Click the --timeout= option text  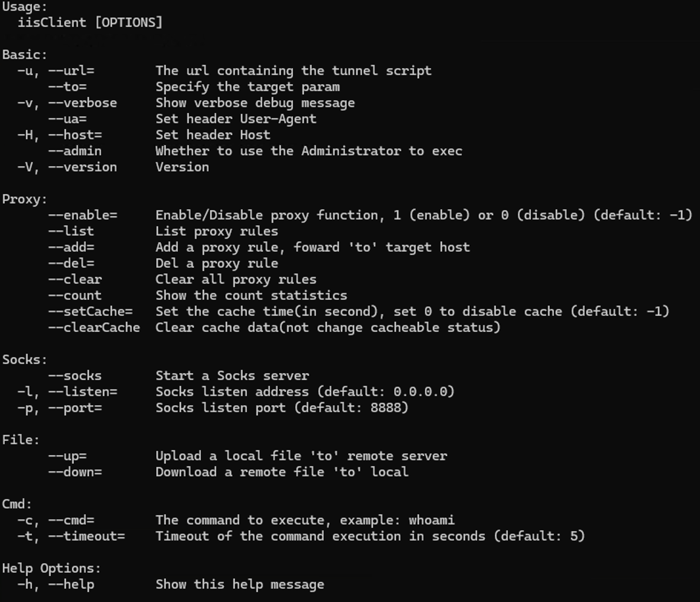(86, 536)
